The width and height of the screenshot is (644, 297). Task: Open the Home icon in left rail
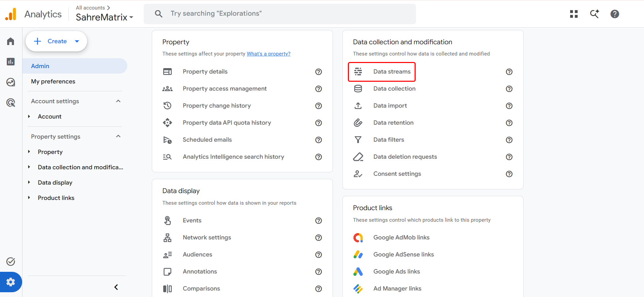tap(11, 41)
